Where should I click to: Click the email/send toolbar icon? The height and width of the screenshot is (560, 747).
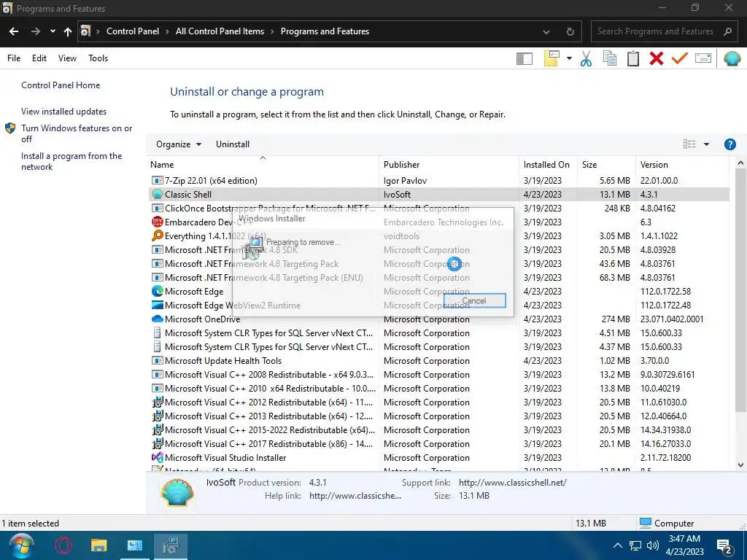tap(703, 58)
